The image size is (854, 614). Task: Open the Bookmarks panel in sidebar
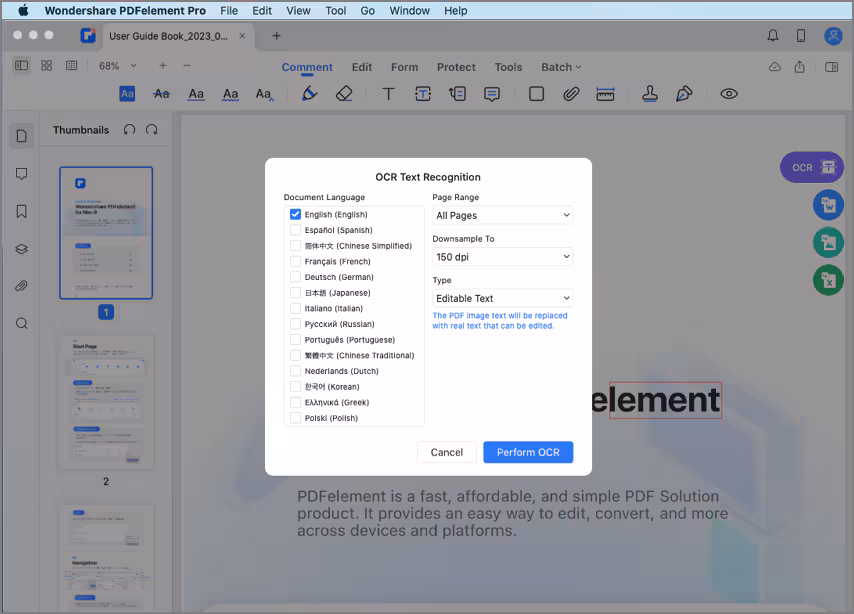21,211
